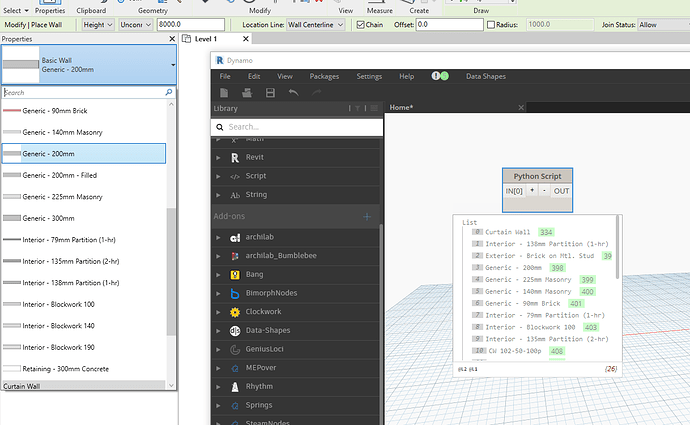Open the Unconnected constraint dropdown

click(136, 25)
